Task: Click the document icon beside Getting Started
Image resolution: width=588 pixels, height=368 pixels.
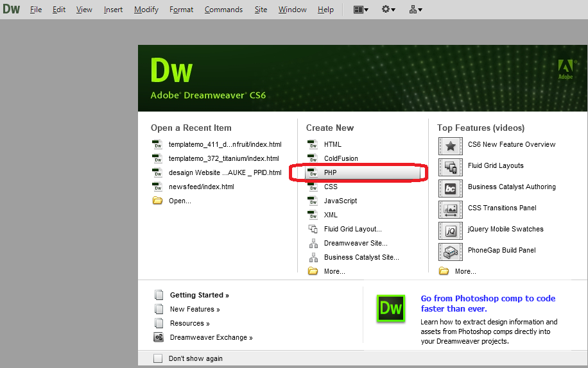Action: [159, 295]
